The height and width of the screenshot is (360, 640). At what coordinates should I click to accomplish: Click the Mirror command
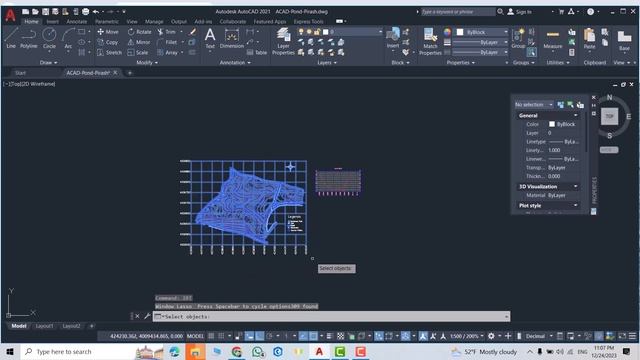(139, 42)
